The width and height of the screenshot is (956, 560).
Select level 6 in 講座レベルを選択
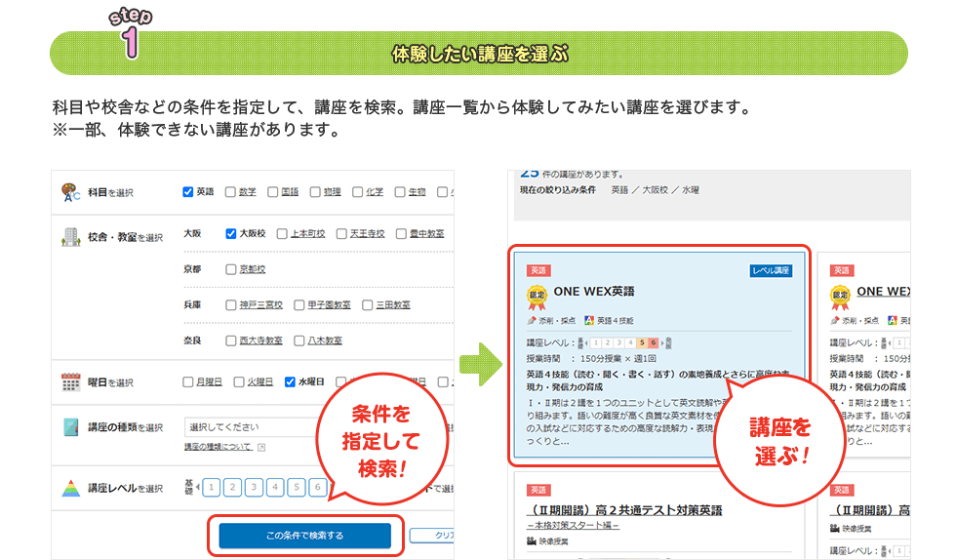tap(318, 488)
